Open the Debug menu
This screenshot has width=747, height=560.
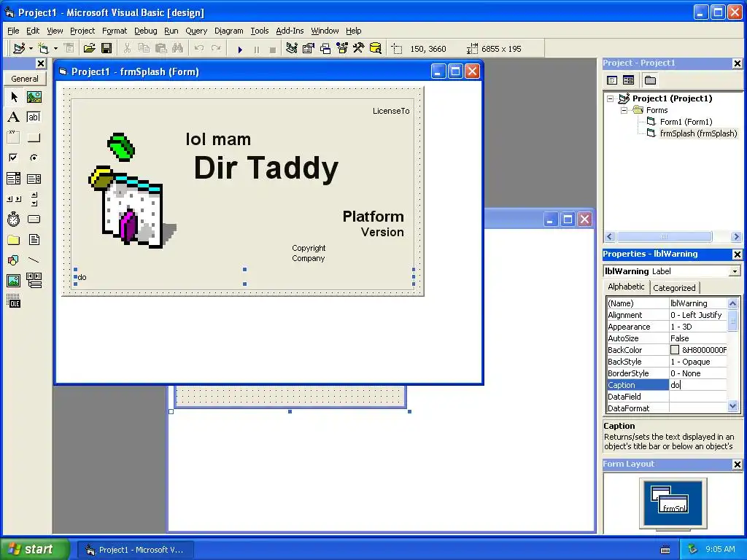pos(145,31)
